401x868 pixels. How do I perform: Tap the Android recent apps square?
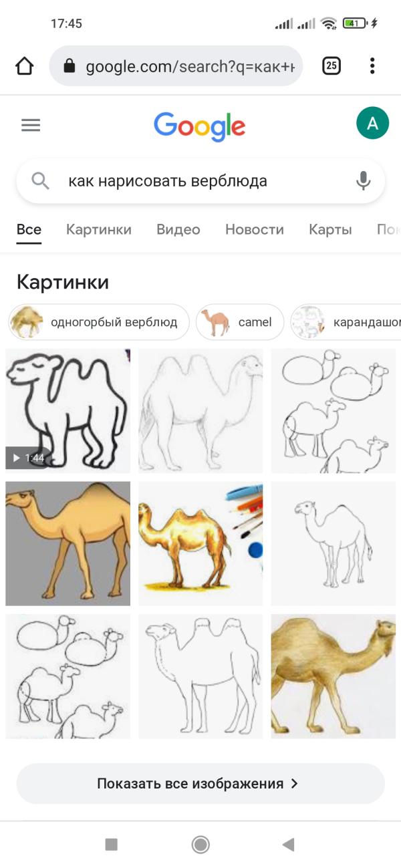point(112,845)
